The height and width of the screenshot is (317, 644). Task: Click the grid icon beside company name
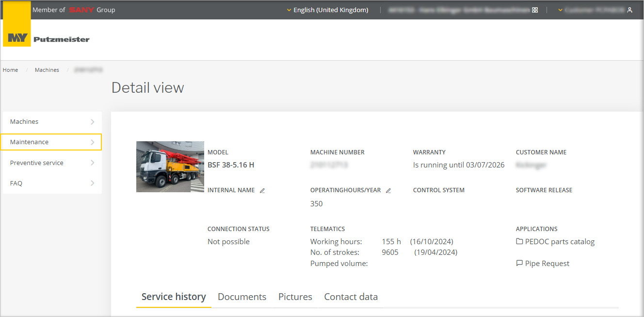(535, 10)
